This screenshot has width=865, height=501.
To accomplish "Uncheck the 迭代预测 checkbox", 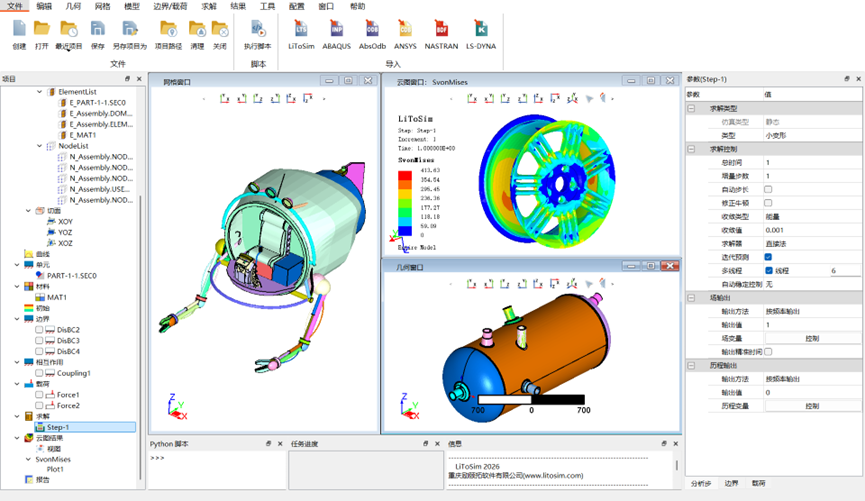I will click(768, 257).
